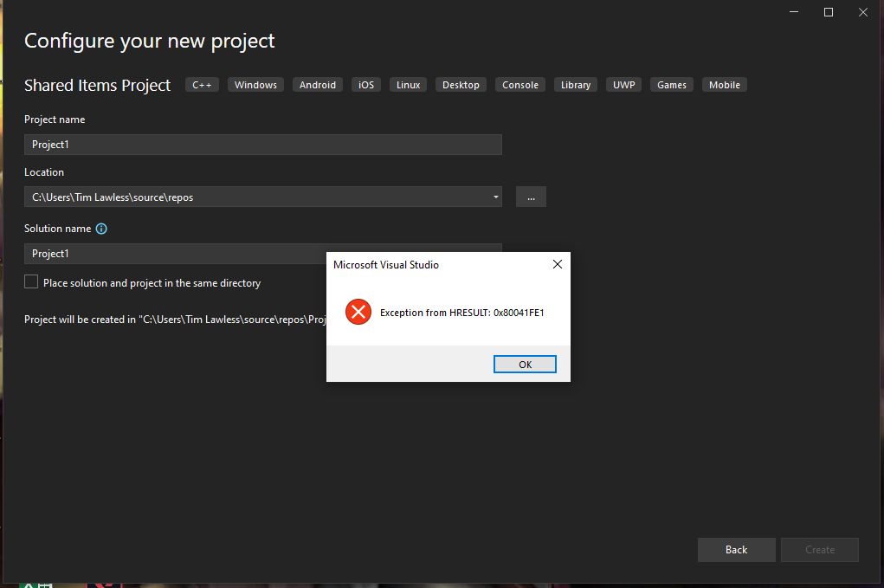Go Back to the previous step
The width and height of the screenshot is (884, 588).
tap(736, 550)
